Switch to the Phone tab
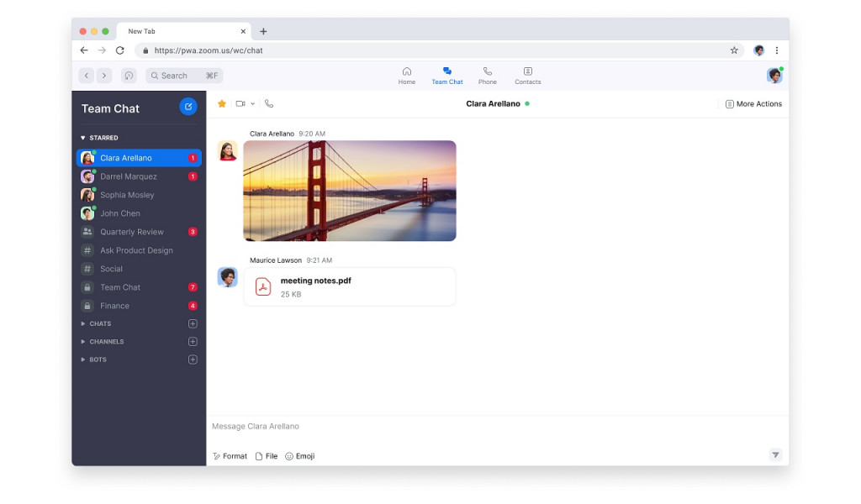 coord(488,76)
